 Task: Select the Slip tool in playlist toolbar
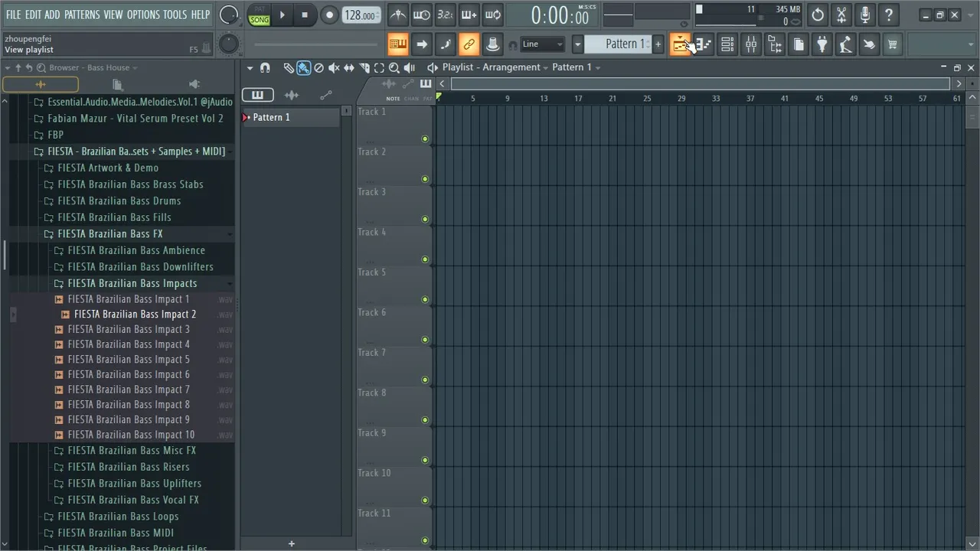[349, 67]
